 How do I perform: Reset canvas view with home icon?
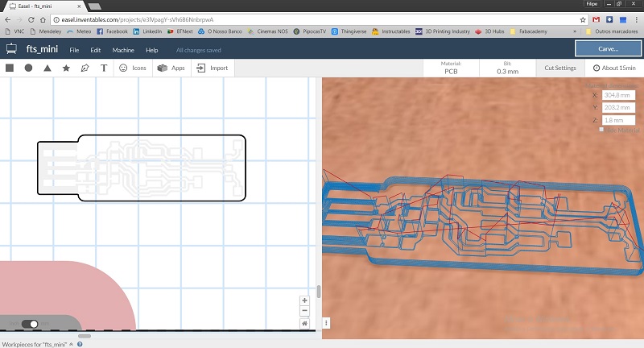pos(304,323)
